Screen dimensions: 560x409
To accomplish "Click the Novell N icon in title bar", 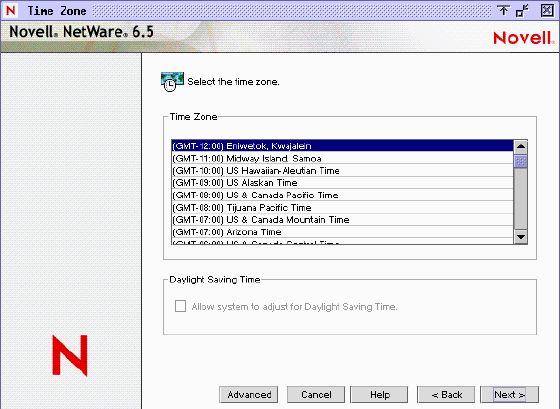I will click(x=11, y=10).
